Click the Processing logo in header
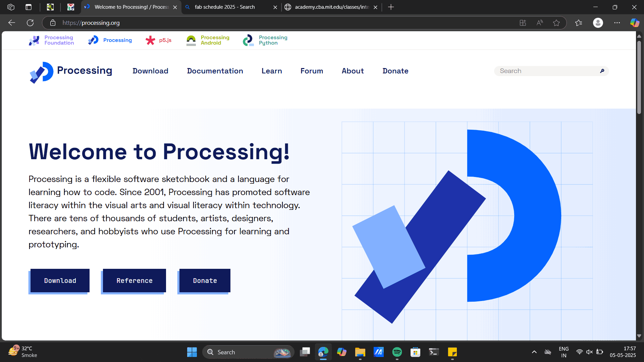Screen dimensions: 644x362 [x=71, y=72]
